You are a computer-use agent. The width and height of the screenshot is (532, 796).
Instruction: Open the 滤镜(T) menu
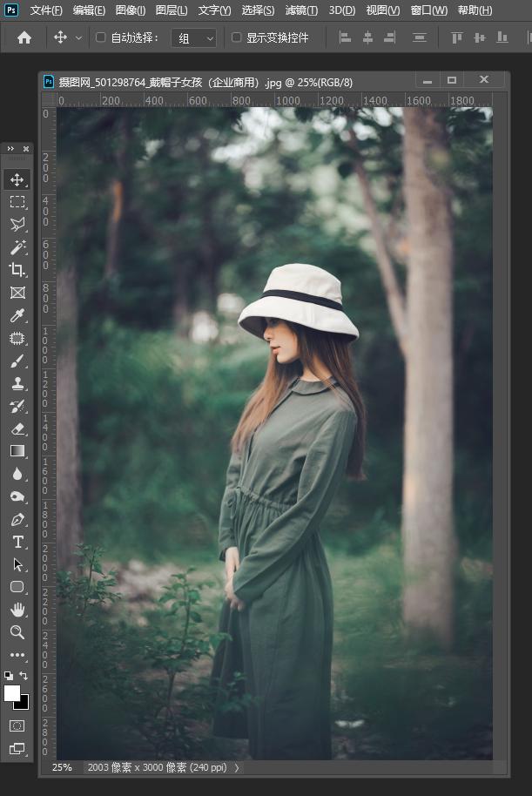click(301, 10)
